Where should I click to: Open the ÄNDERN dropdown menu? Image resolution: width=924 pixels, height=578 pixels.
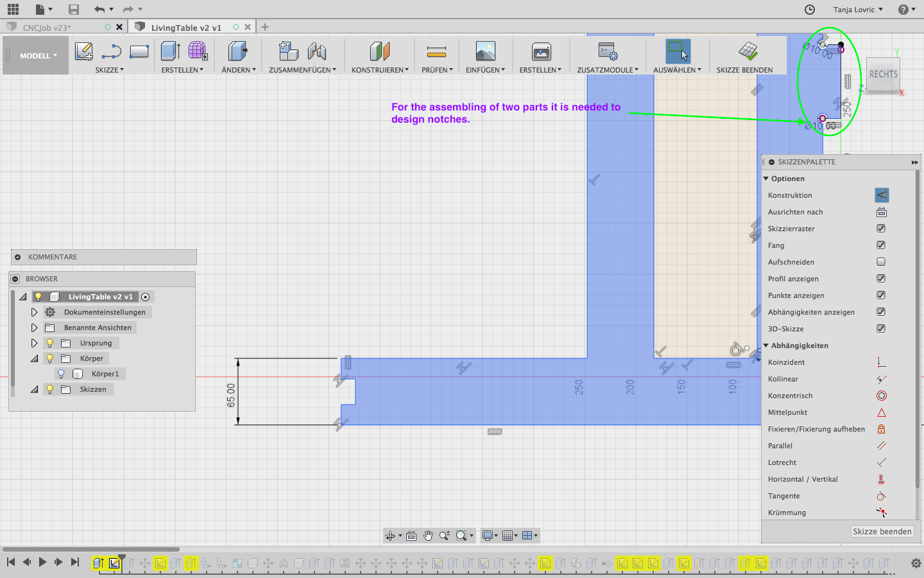coord(239,70)
